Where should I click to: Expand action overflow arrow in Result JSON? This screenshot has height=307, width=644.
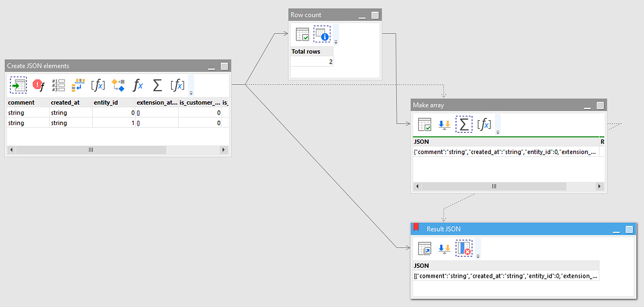pos(478,257)
